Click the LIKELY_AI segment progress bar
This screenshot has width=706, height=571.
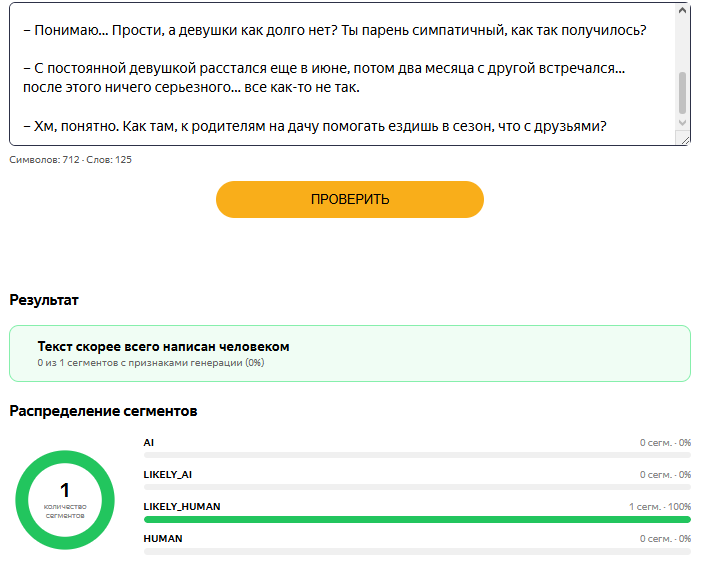point(417,487)
